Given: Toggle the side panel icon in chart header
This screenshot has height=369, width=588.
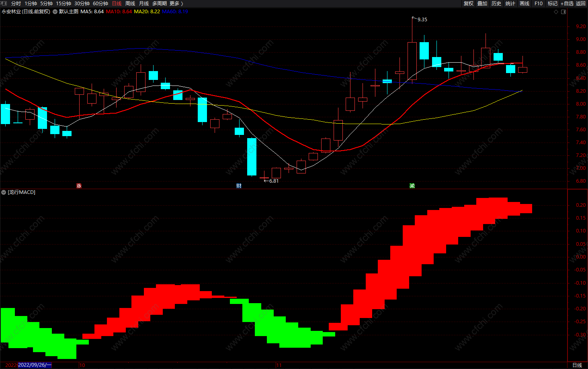Looking at the screenshot, I should click(563, 12).
